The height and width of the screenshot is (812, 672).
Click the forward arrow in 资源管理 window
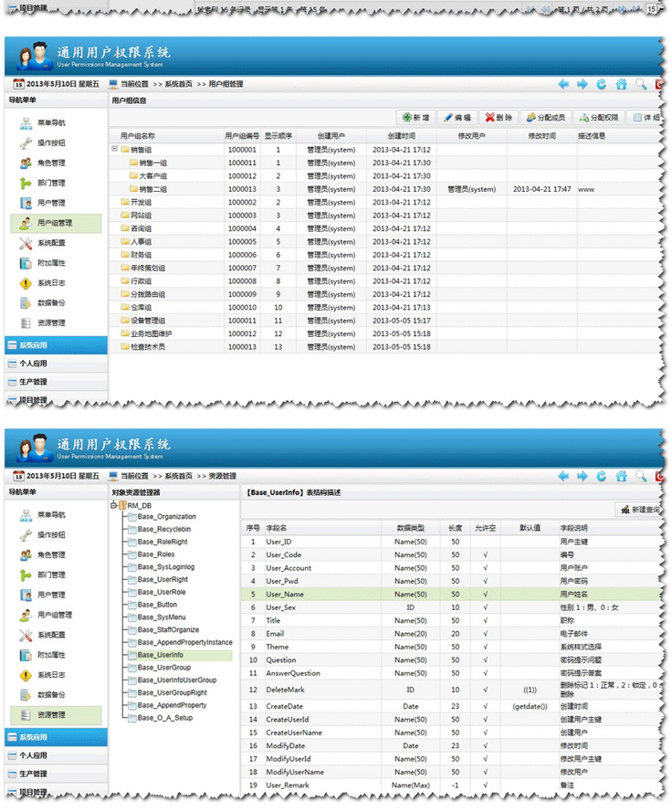click(583, 477)
